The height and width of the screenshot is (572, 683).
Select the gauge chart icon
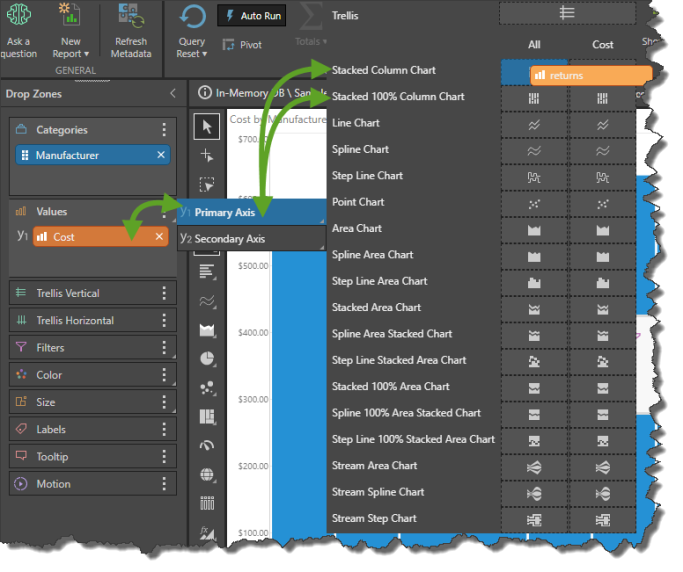[x=207, y=445]
